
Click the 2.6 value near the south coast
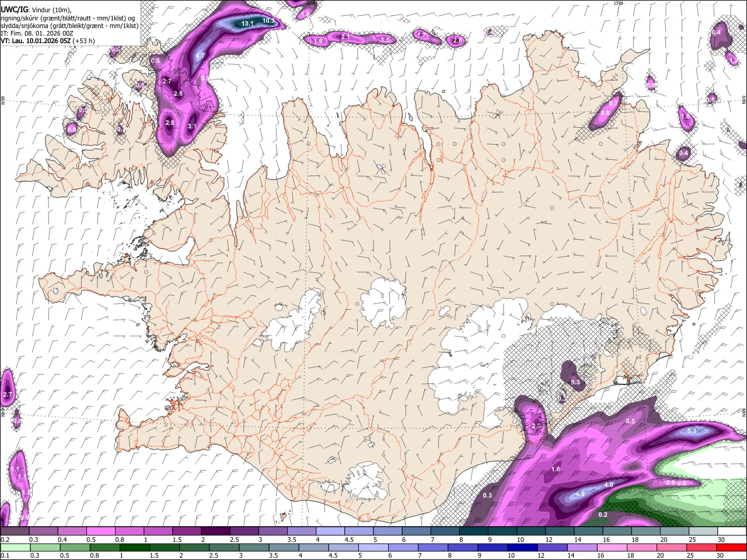pos(537,426)
